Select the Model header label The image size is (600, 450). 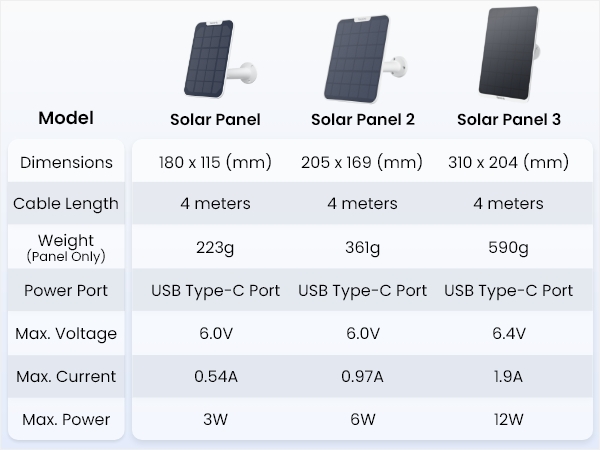point(66,118)
